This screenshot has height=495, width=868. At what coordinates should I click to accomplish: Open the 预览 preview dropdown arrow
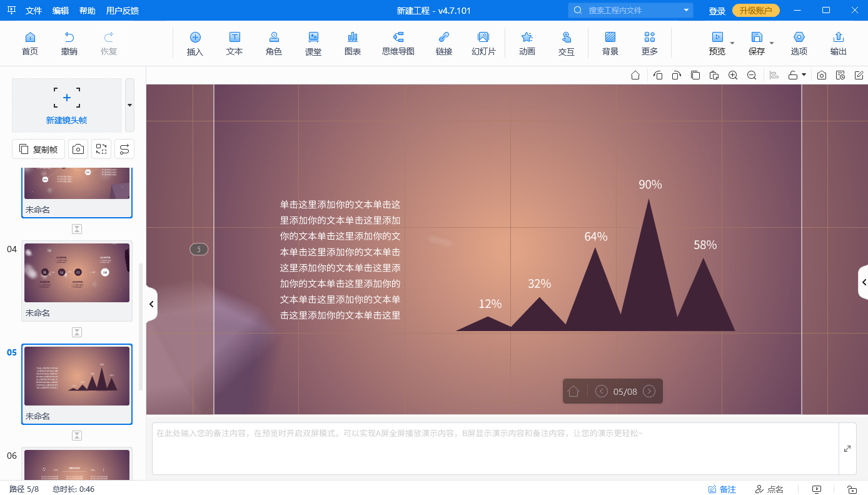(732, 43)
